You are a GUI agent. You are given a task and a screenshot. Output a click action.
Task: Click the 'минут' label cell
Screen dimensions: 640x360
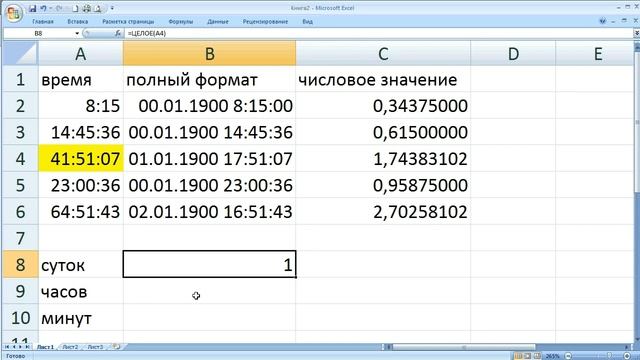tap(80, 318)
